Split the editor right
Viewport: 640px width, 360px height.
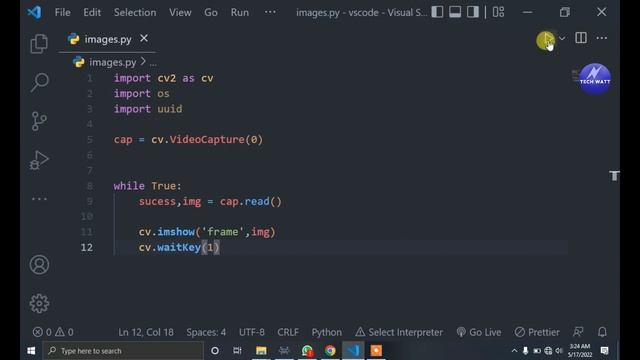(581, 38)
